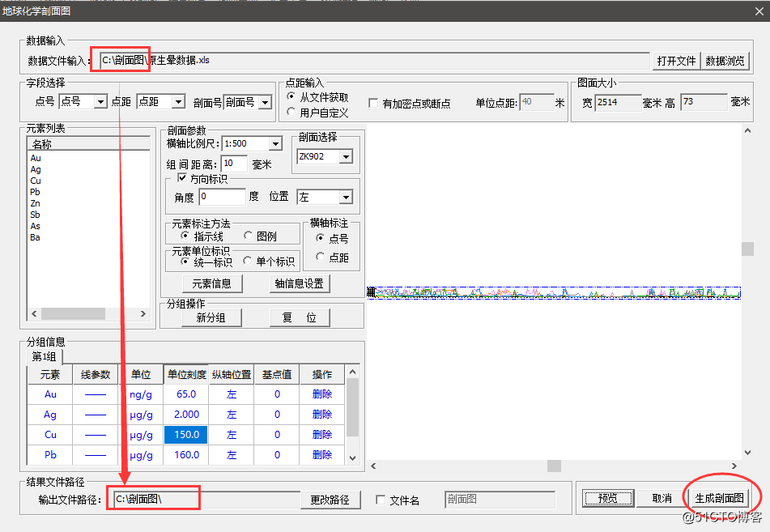Viewport: 770px width, 532px height.
Task: Toggle the 文件名 checkbox
Action: point(380,500)
